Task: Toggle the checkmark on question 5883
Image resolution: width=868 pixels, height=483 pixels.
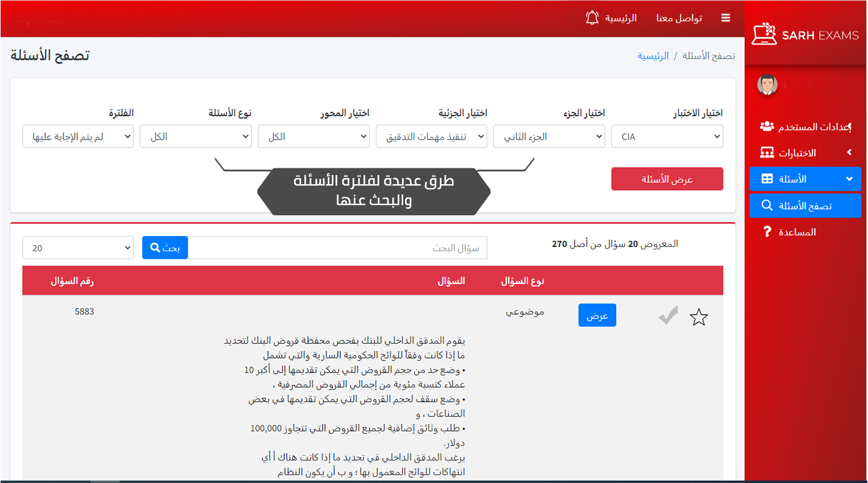Action: point(669,316)
